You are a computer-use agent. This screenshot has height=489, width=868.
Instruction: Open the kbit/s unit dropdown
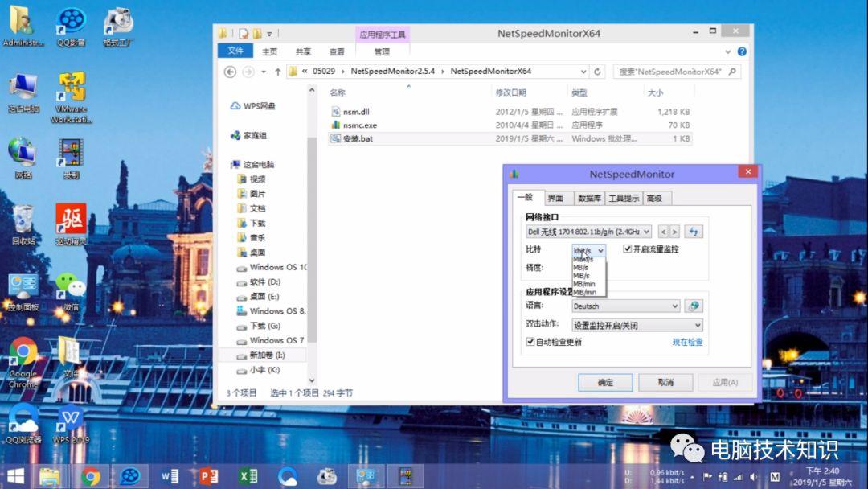point(588,250)
